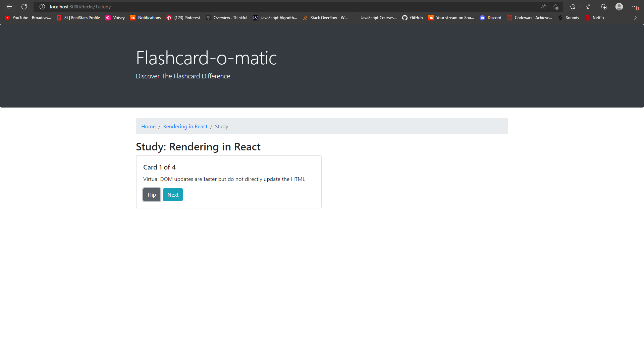Expand hidden bookmarks with the right chevron
The height and width of the screenshot is (338, 644).
pos(635,18)
